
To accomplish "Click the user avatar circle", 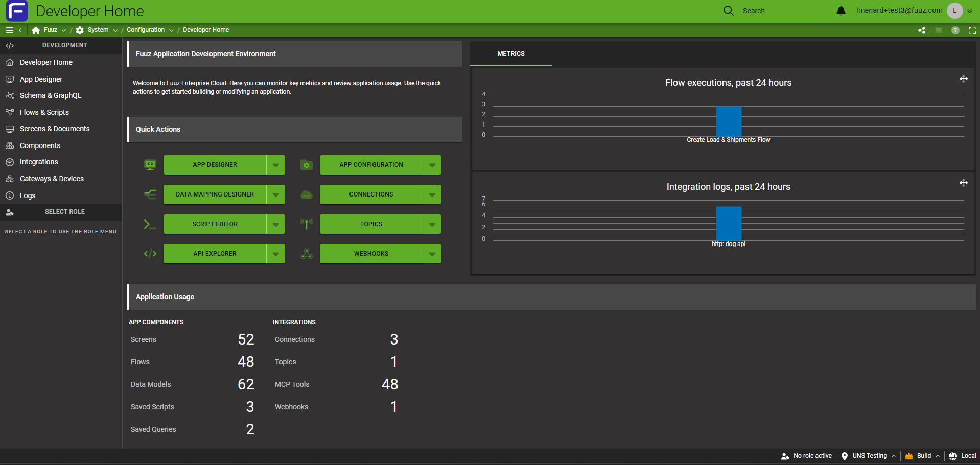I will pyautogui.click(x=954, y=11).
